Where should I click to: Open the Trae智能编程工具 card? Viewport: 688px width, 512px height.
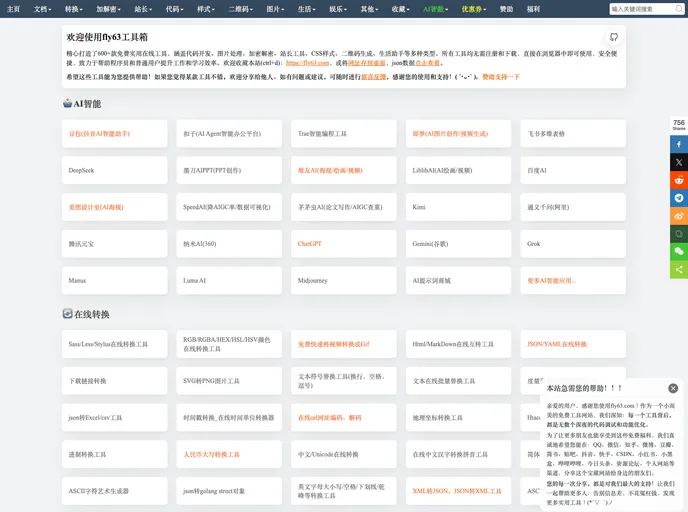point(344,133)
